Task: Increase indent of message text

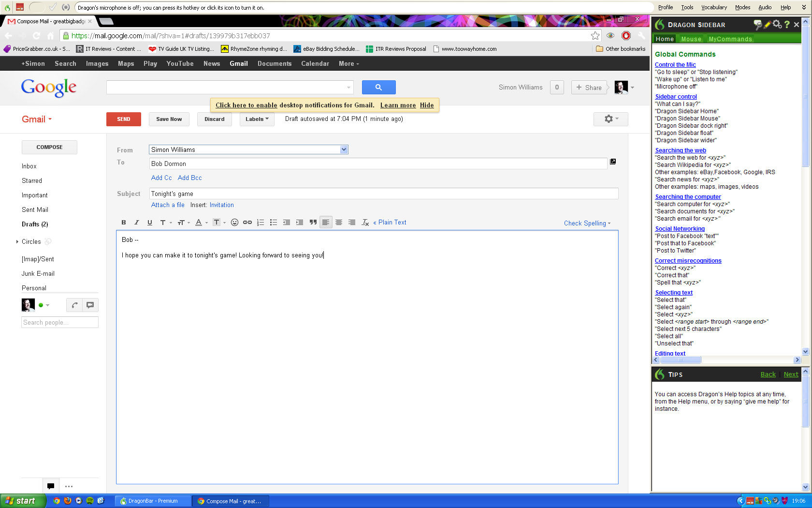Action: (x=300, y=223)
